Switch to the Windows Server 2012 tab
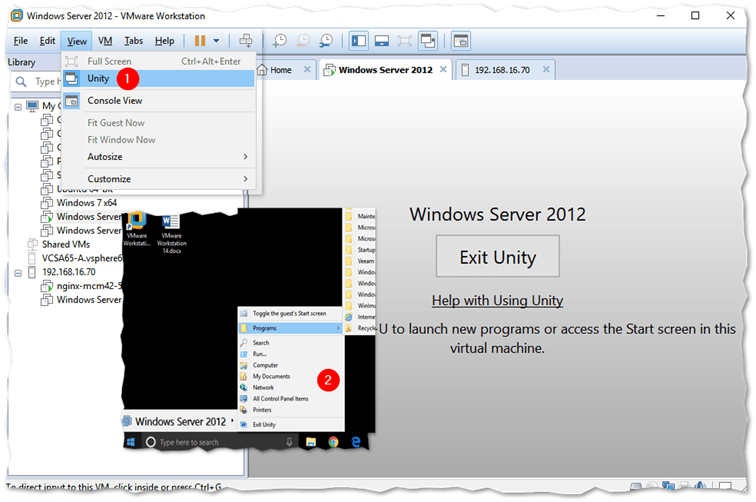The height and width of the screenshot is (502, 756). click(385, 70)
